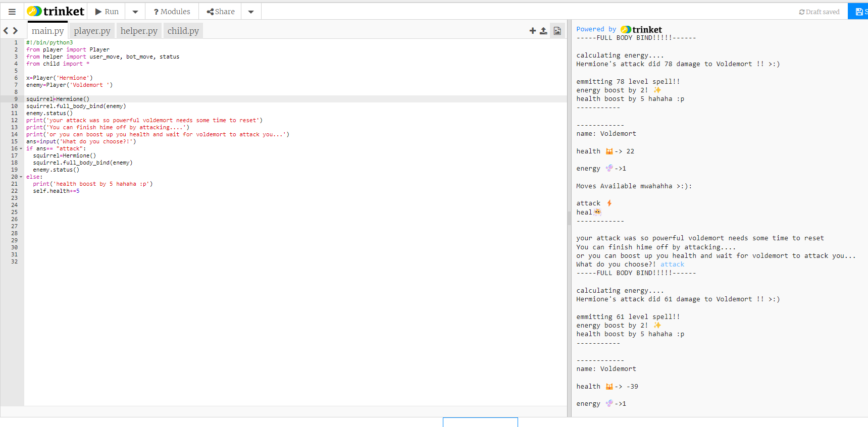Collapse the code fold at line 20
Image resolution: width=868 pixels, height=427 pixels.
(x=21, y=177)
